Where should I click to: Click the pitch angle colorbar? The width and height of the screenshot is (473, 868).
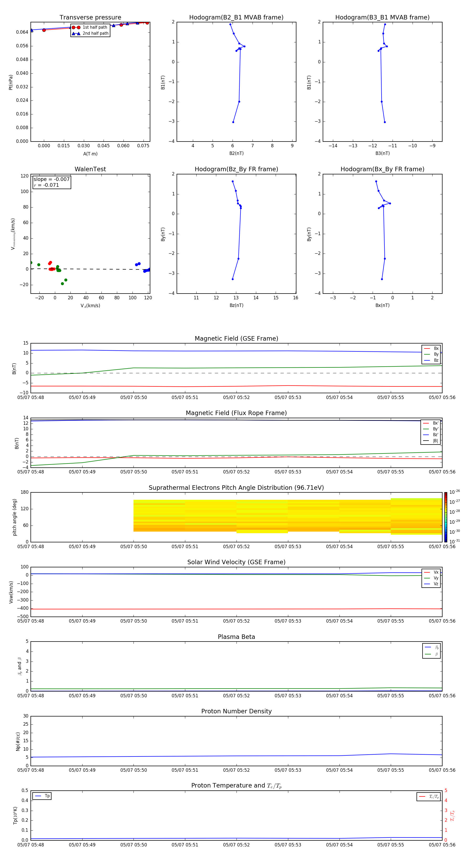[x=446, y=517]
